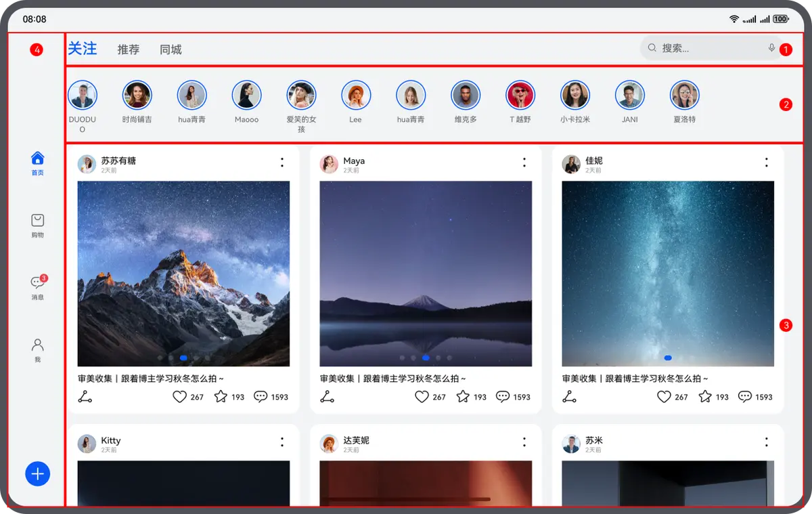Tap the blue plus create button
The height and width of the screenshot is (514, 812).
pos(38,474)
